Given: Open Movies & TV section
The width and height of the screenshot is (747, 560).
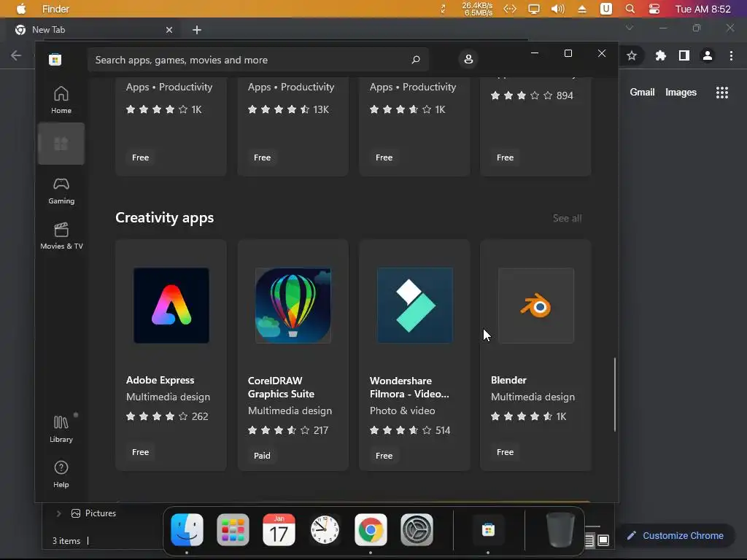Looking at the screenshot, I should [x=61, y=236].
